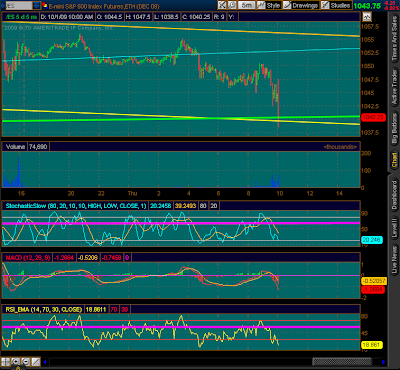Open the Level II sidebar tab
The width and height of the screenshot is (400, 370).
click(x=395, y=228)
